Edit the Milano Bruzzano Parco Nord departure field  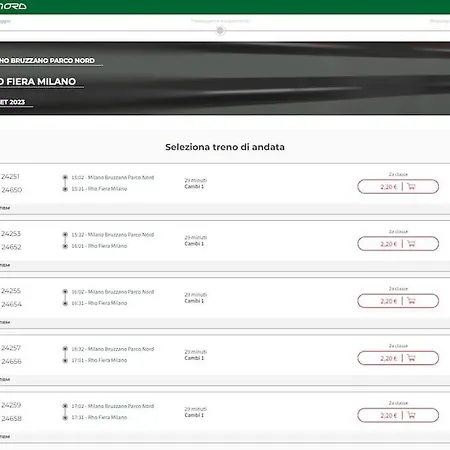(47, 61)
